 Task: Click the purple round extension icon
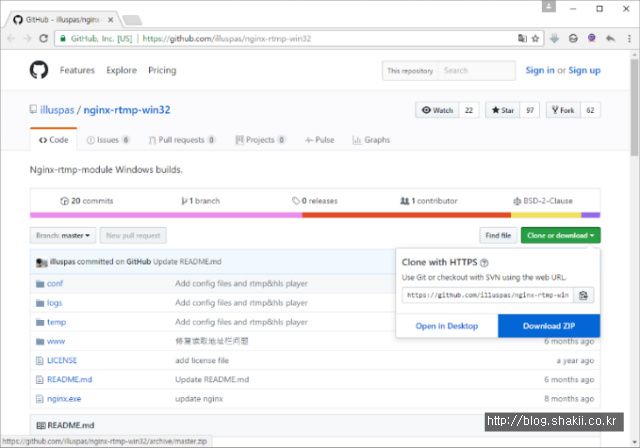point(591,38)
